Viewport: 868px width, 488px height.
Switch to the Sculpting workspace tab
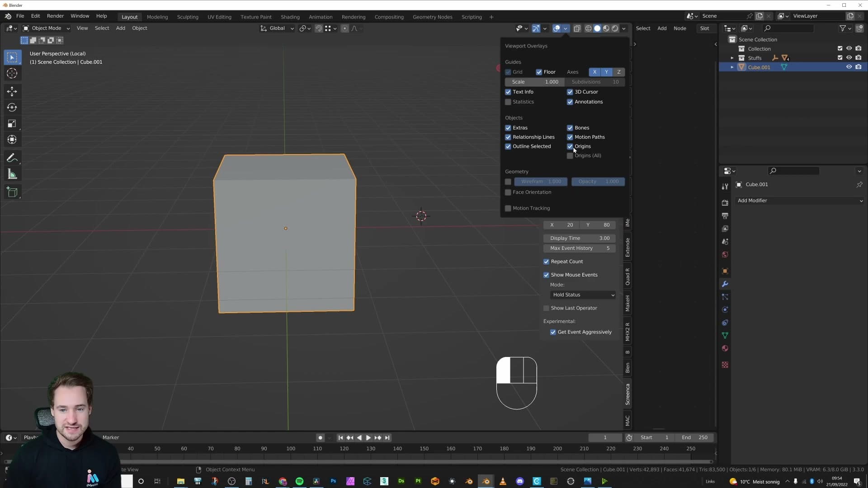[x=188, y=17]
